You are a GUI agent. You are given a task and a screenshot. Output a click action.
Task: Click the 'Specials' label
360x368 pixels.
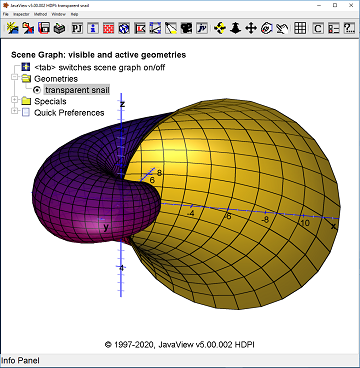click(50, 101)
